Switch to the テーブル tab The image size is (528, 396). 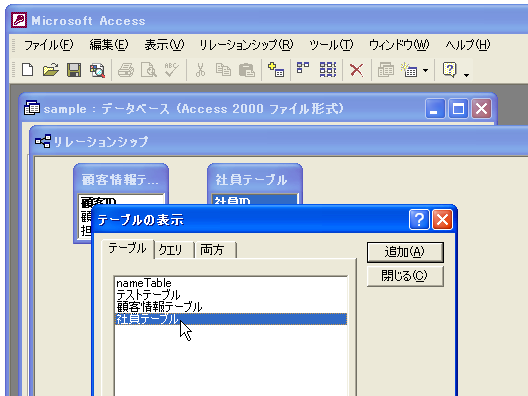[x=127, y=249]
